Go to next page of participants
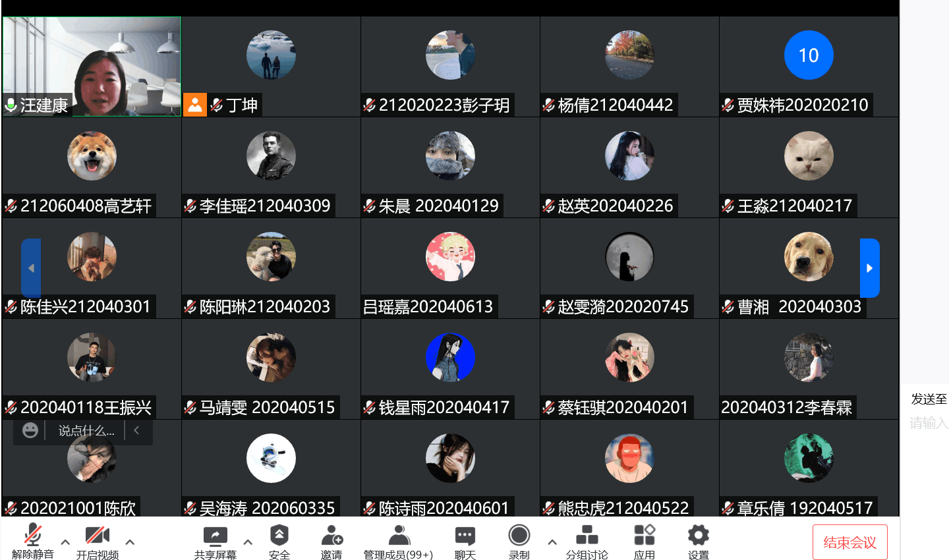 pos(869,268)
